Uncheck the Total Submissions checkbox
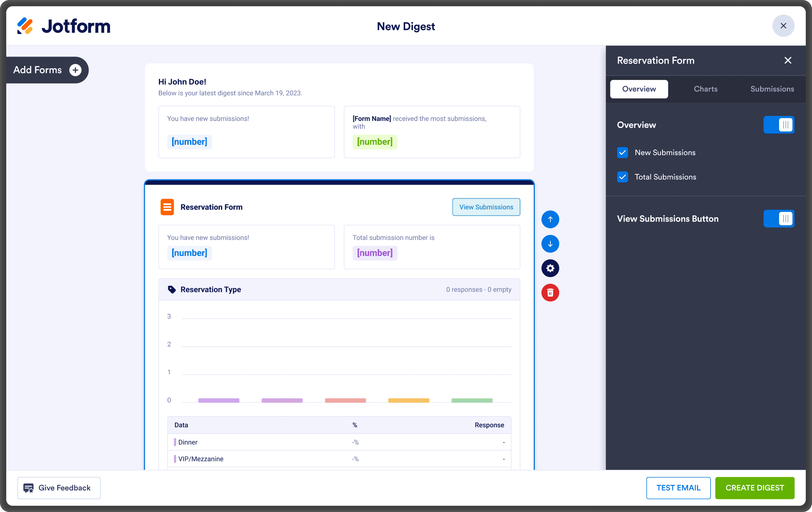 coord(623,177)
